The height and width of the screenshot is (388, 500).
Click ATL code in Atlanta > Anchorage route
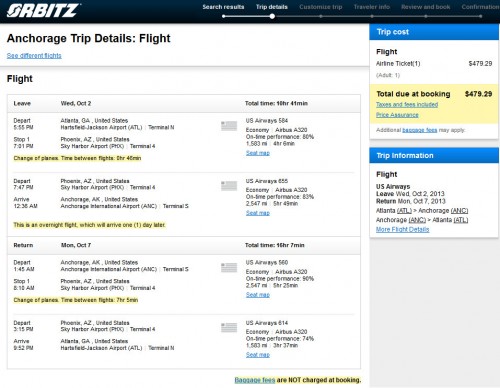tap(404, 211)
